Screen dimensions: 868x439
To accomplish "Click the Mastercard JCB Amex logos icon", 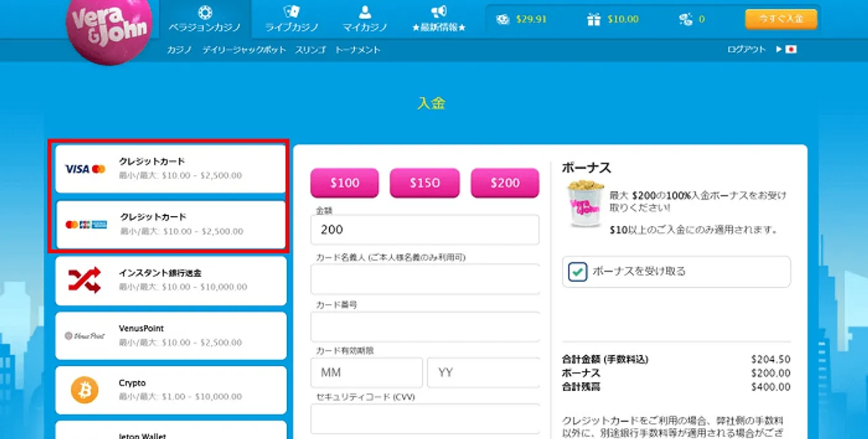I will point(86,224).
